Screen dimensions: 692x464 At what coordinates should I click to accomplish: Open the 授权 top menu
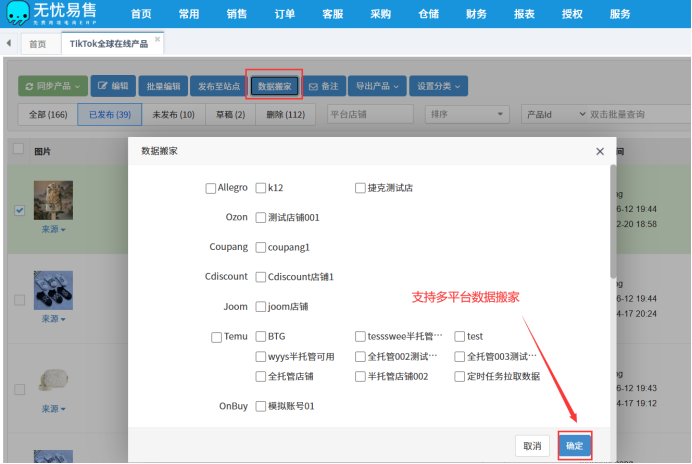[572, 14]
